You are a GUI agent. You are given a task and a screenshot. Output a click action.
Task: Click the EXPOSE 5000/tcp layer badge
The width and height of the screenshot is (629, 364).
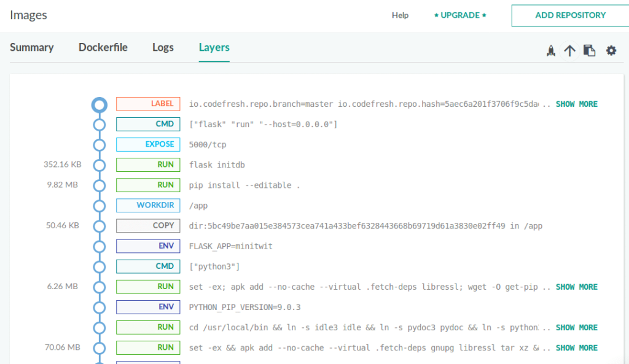147,144
